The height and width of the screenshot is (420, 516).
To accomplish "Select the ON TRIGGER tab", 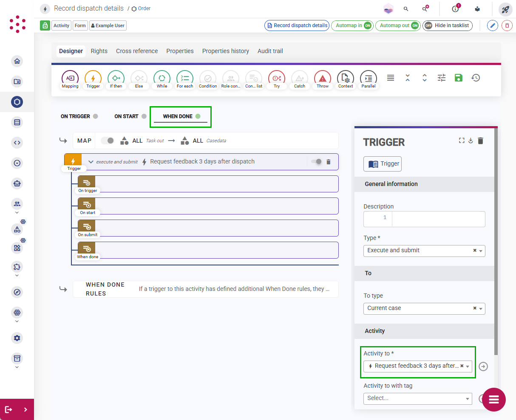I will coord(79,116).
